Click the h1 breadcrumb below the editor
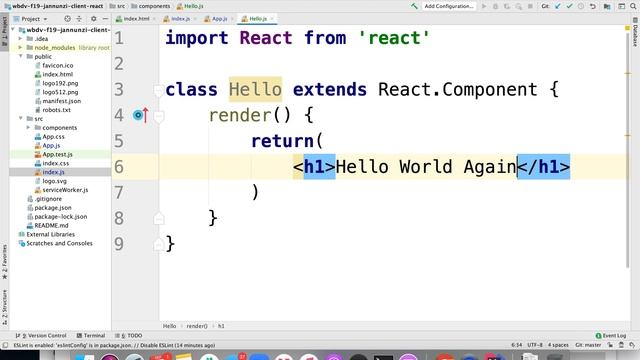640x360 pixels. click(221, 326)
